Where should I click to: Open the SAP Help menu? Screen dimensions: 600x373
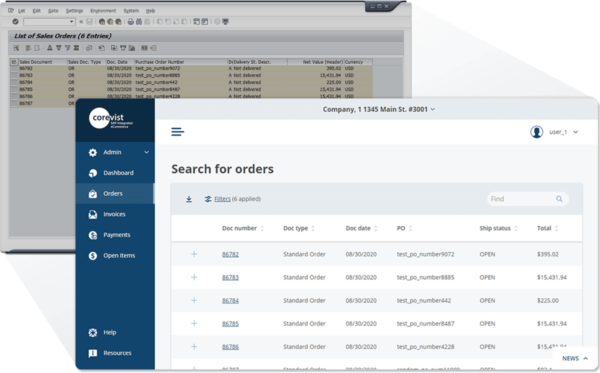pos(150,11)
